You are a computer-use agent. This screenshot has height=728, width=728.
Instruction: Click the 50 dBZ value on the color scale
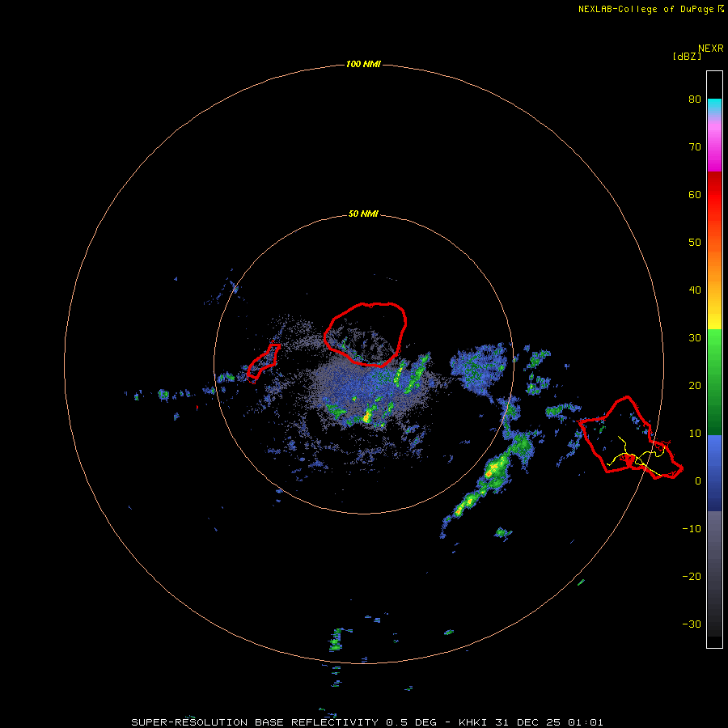[695, 243]
